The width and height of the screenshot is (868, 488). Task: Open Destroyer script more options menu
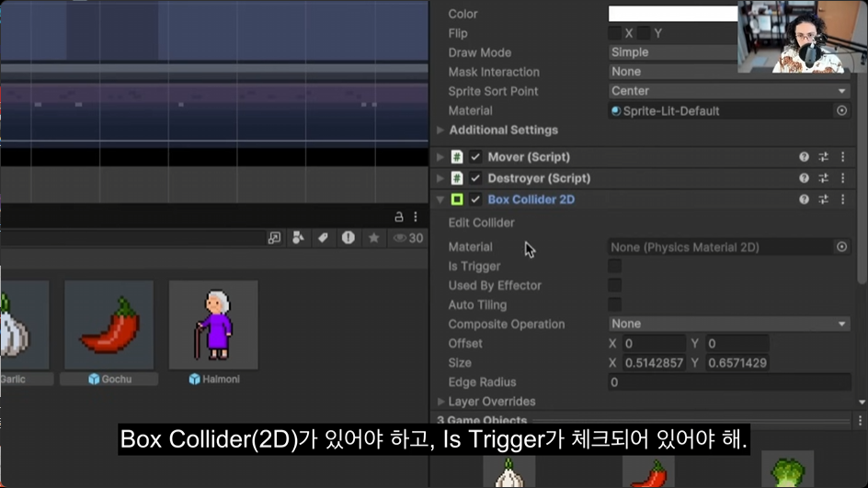coord(842,178)
